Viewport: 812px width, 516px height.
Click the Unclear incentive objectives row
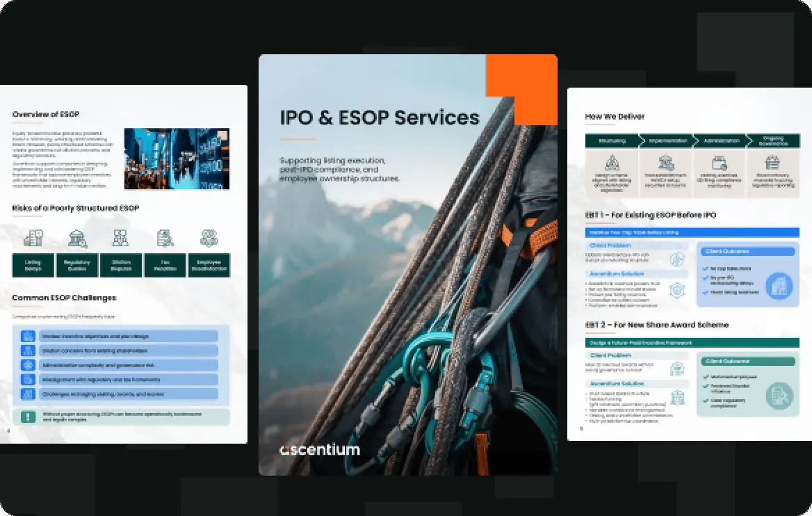pos(129,336)
